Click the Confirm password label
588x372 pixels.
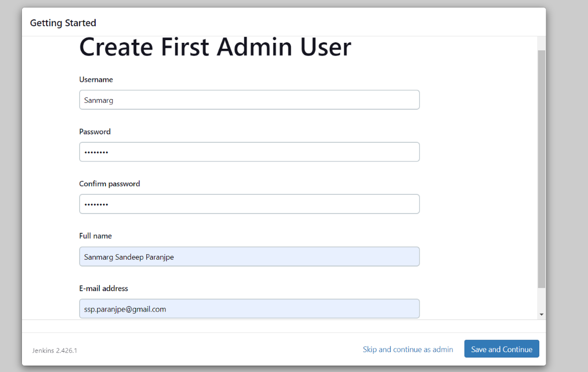(110, 184)
